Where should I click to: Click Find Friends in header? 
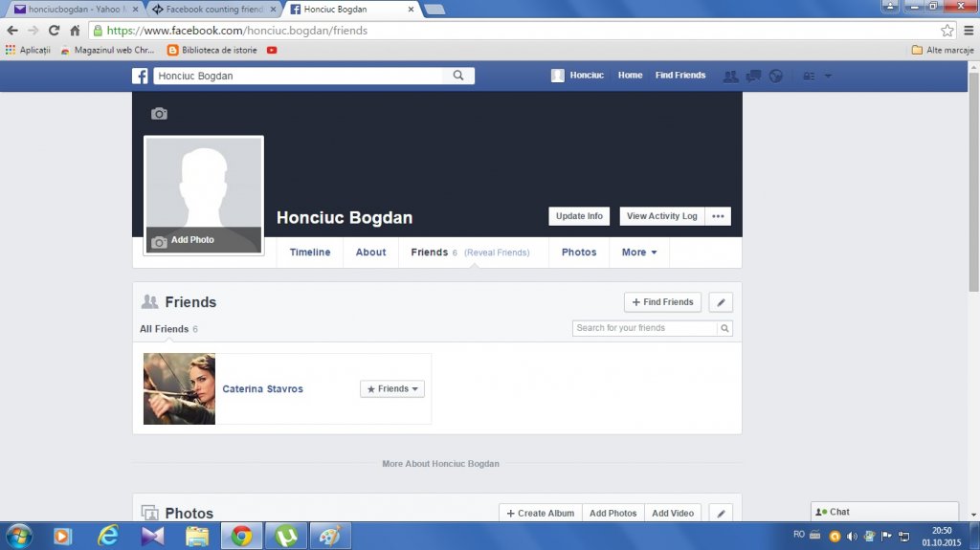pos(680,75)
